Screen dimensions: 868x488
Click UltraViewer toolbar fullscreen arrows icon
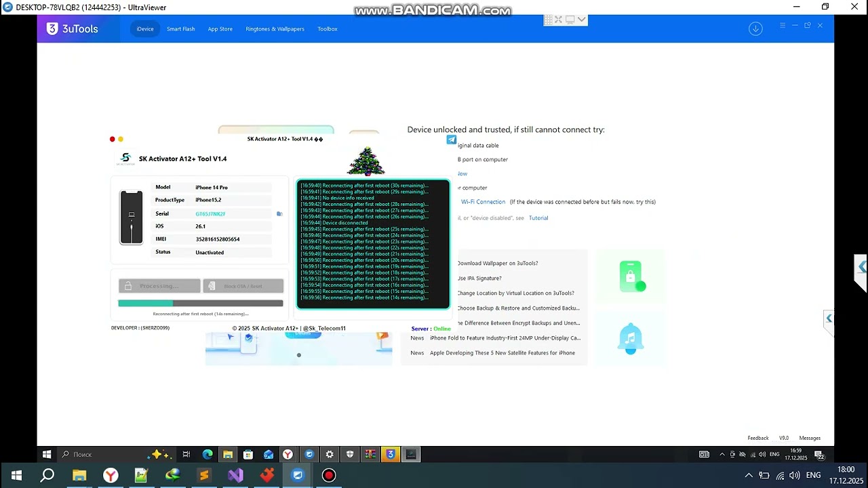point(558,20)
